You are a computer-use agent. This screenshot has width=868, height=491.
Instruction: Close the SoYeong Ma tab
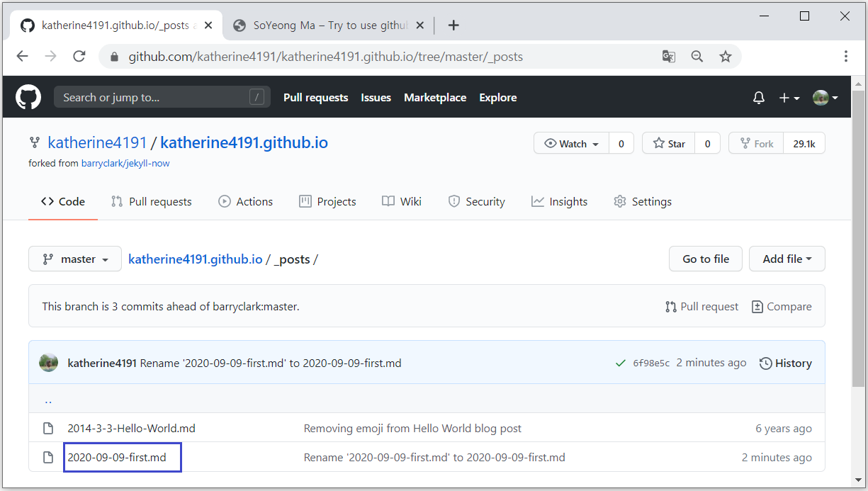click(420, 26)
